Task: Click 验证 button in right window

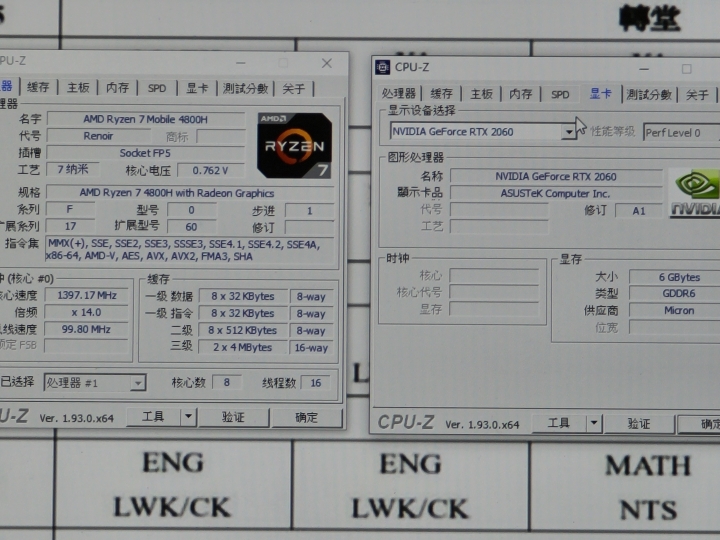Action: 639,423
